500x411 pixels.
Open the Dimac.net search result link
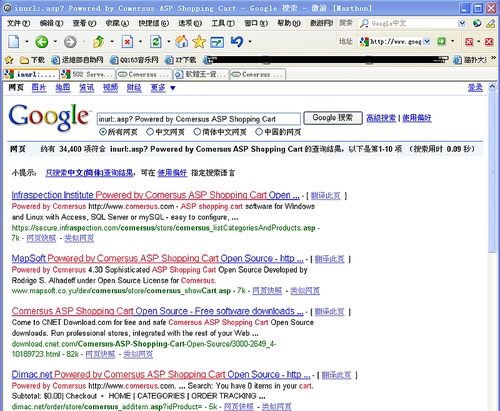[x=161, y=374]
